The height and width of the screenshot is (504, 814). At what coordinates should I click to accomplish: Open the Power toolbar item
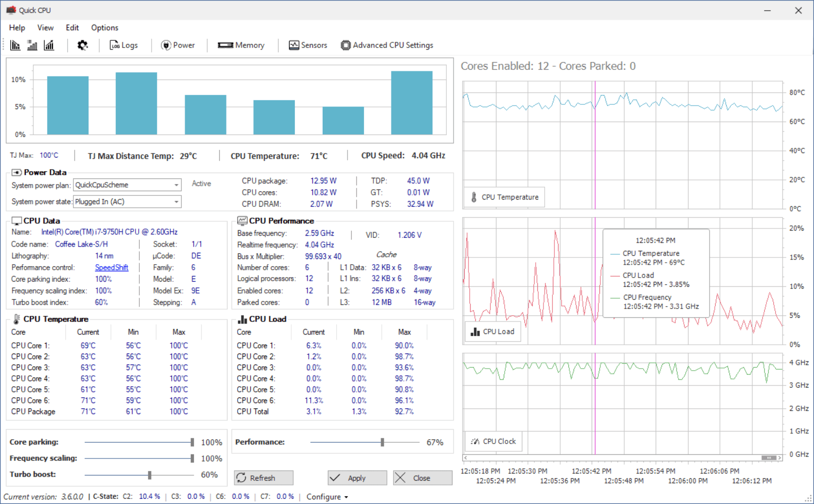178,45
